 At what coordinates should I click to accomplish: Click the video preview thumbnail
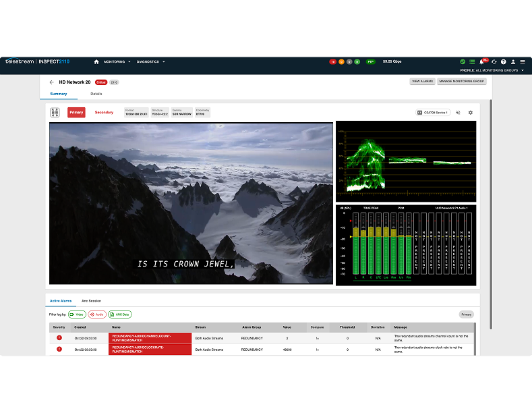[191, 203]
